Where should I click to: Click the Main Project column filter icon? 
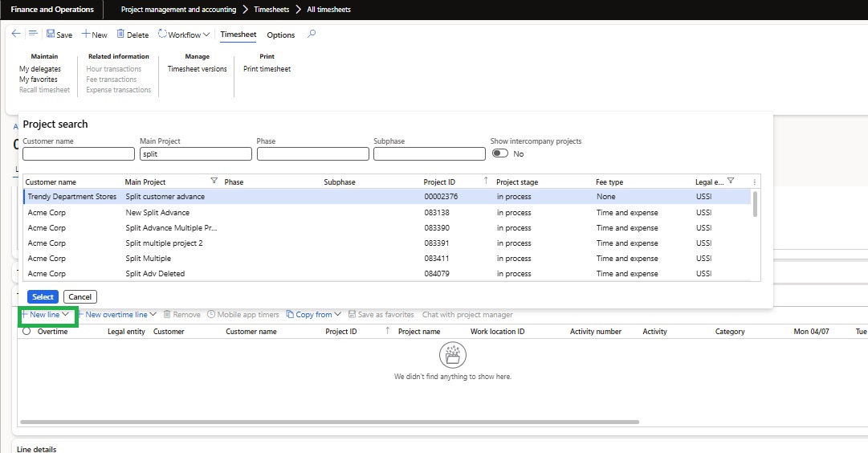[214, 182]
